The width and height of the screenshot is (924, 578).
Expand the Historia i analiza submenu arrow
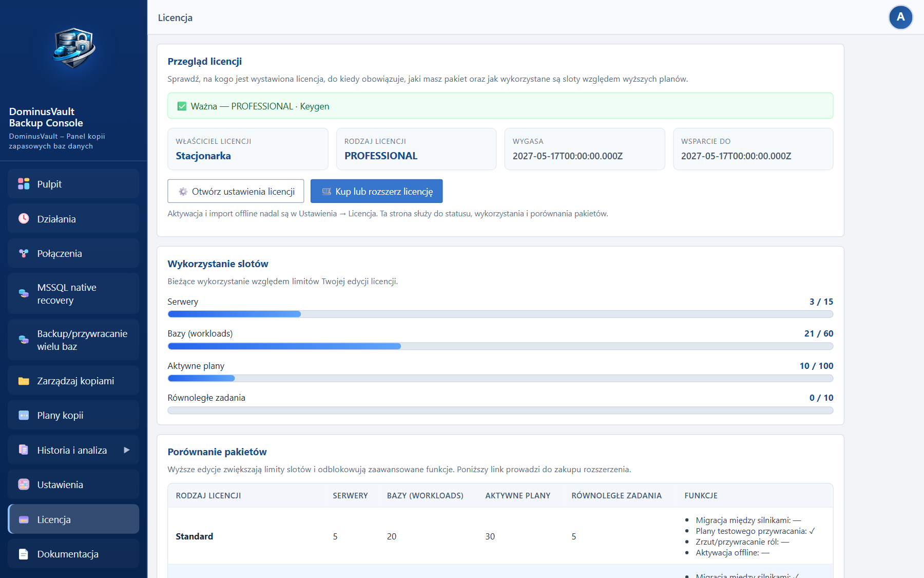[127, 450]
